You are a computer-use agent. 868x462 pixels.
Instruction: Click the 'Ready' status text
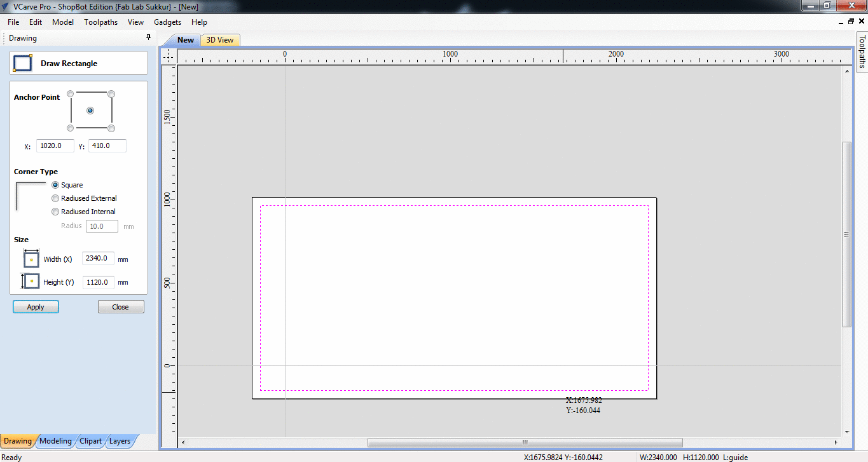(12, 457)
